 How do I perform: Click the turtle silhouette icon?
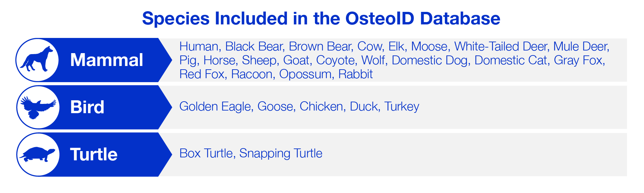(x=38, y=154)
